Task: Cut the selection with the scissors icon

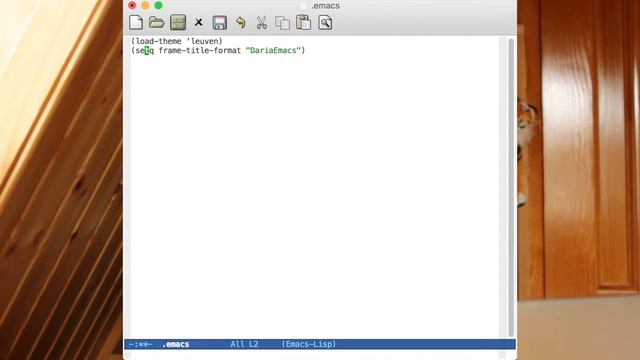Action: (x=262, y=22)
